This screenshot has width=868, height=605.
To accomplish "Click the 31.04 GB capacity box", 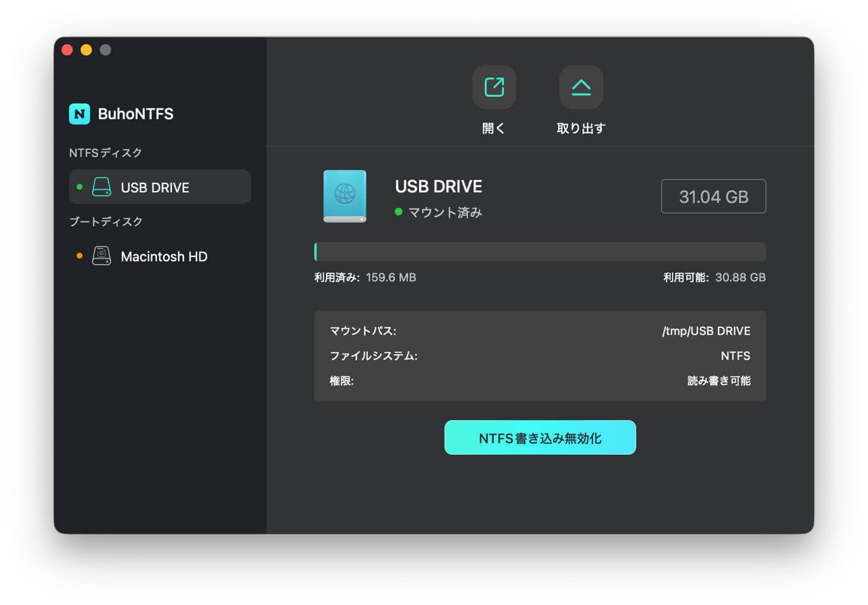I will pos(713,196).
